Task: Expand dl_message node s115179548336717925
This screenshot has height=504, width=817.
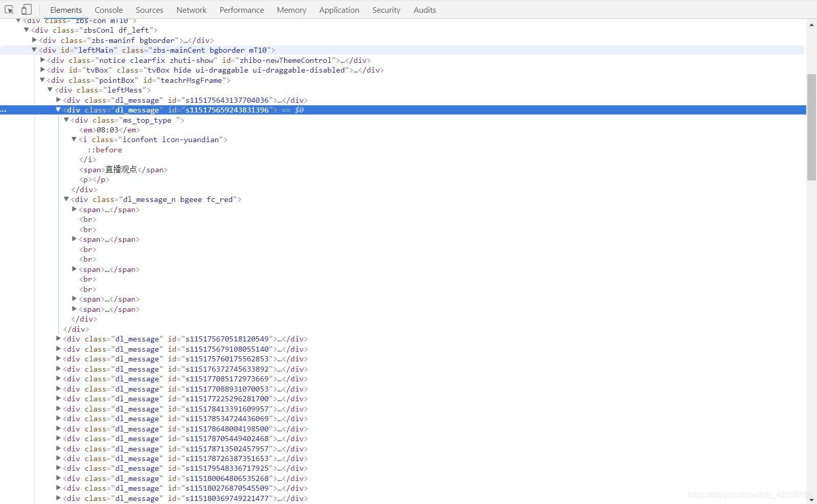Action: pos(58,468)
